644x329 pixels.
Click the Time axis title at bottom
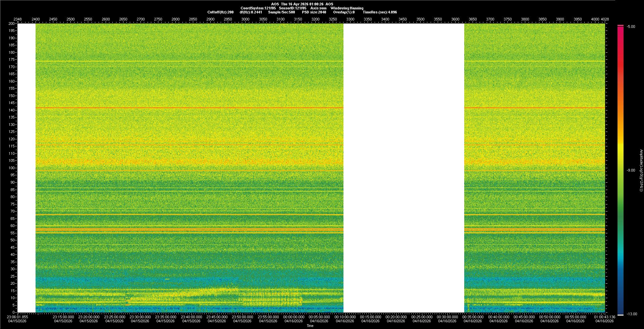[x=310, y=326]
